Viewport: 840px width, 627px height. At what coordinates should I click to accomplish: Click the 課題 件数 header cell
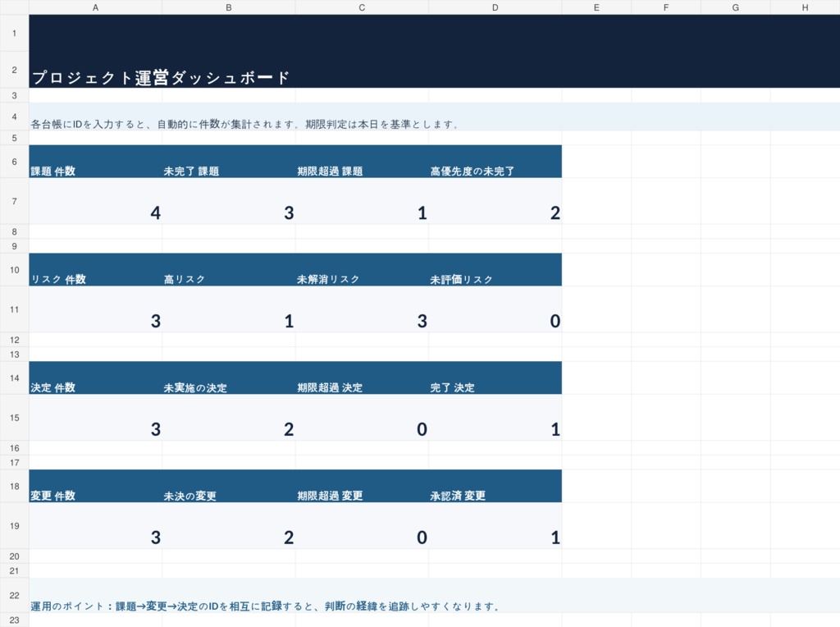[x=95, y=162]
